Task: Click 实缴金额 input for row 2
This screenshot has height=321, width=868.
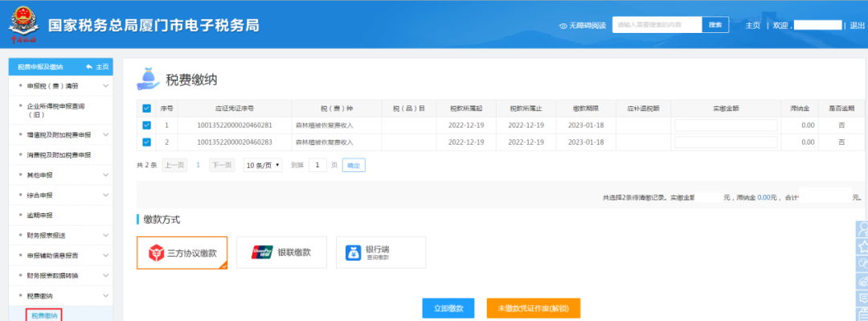Action: pyautogui.click(x=726, y=142)
